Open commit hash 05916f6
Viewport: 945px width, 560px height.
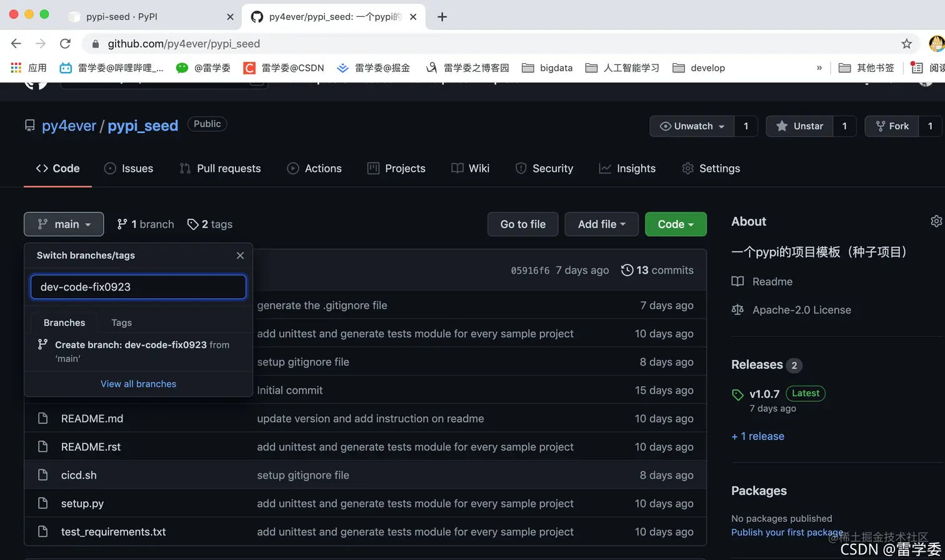click(530, 271)
